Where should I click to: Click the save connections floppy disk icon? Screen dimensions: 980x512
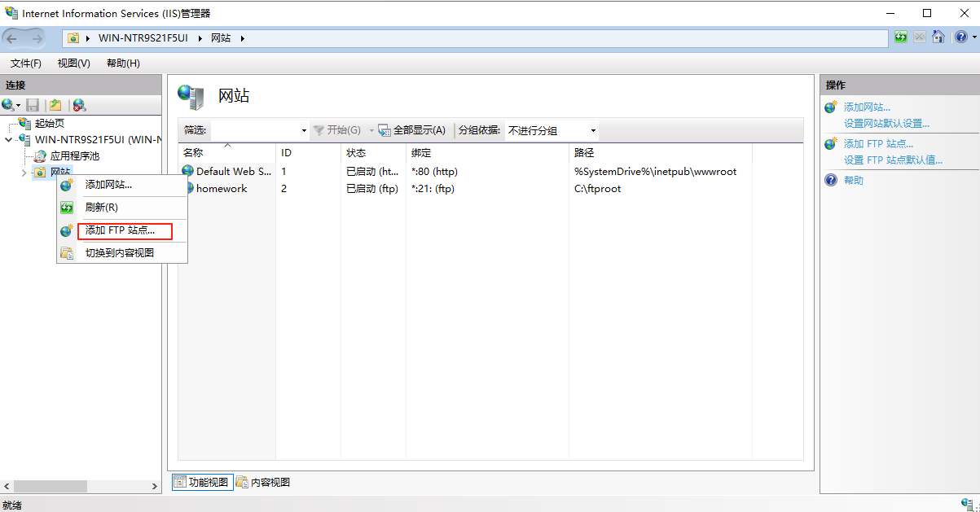point(33,105)
